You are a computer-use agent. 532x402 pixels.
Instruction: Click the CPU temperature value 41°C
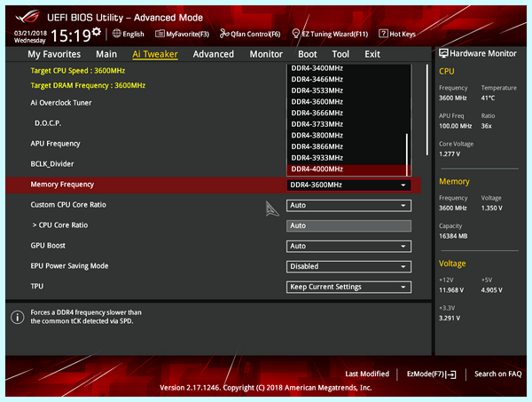488,99
